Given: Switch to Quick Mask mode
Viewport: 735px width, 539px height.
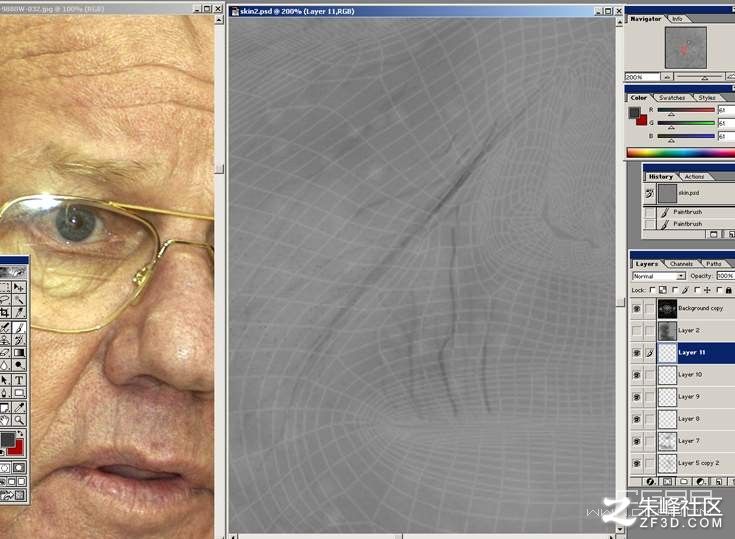Looking at the screenshot, I should pos(19,467).
